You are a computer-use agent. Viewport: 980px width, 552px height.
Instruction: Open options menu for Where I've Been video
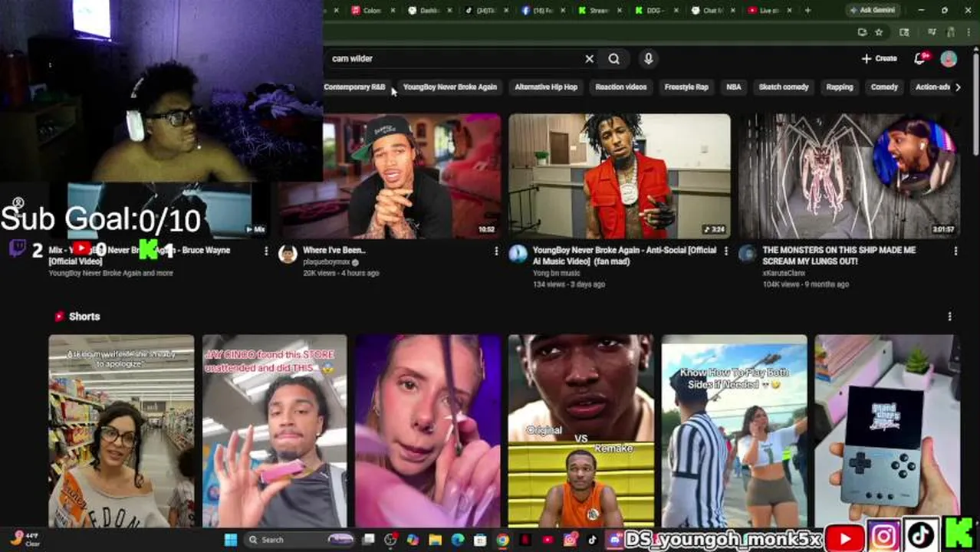point(496,251)
